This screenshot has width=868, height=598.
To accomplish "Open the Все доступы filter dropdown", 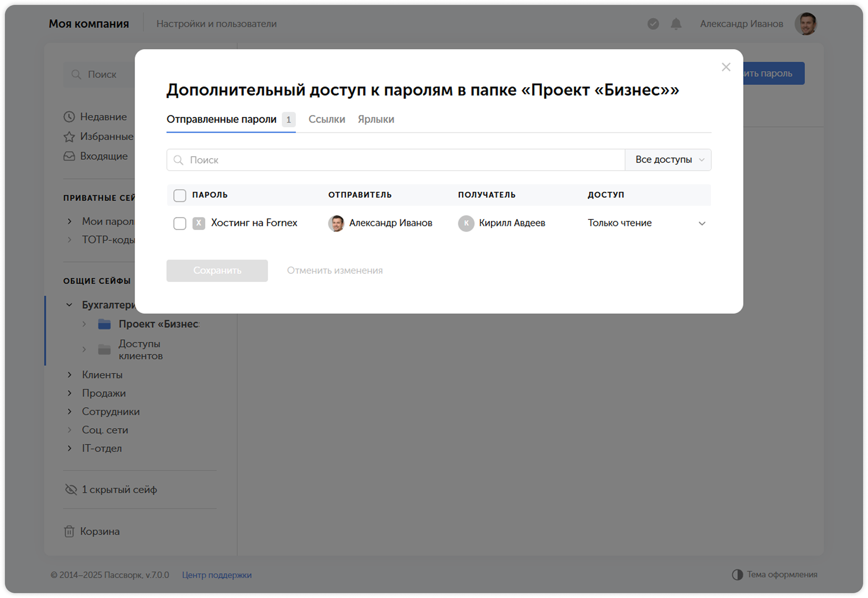I will point(668,160).
